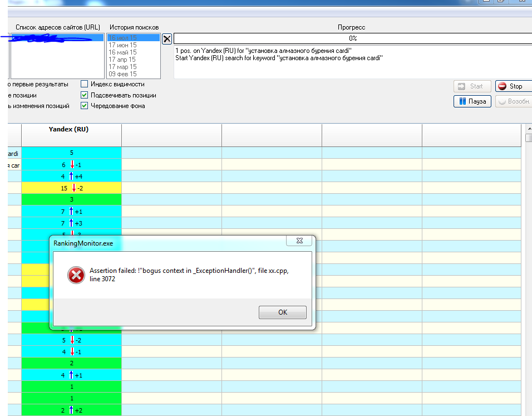Click the 0% progress bar
This screenshot has width=532, height=416.
353,38
